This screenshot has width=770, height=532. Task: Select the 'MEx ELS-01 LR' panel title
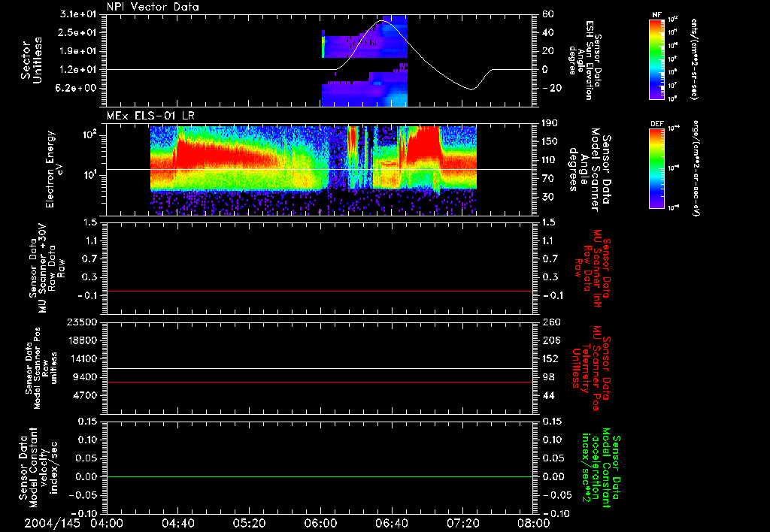click(x=150, y=116)
